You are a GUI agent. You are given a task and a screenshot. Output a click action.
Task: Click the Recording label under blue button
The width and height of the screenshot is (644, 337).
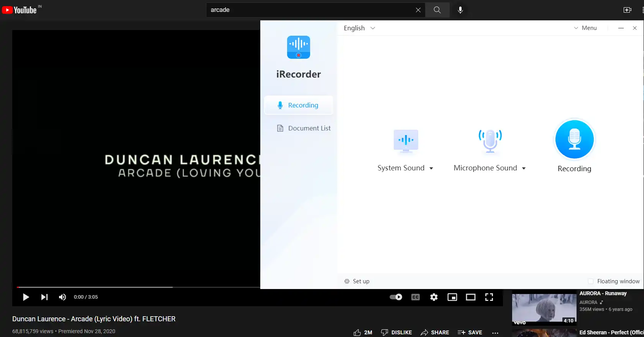coord(575,168)
